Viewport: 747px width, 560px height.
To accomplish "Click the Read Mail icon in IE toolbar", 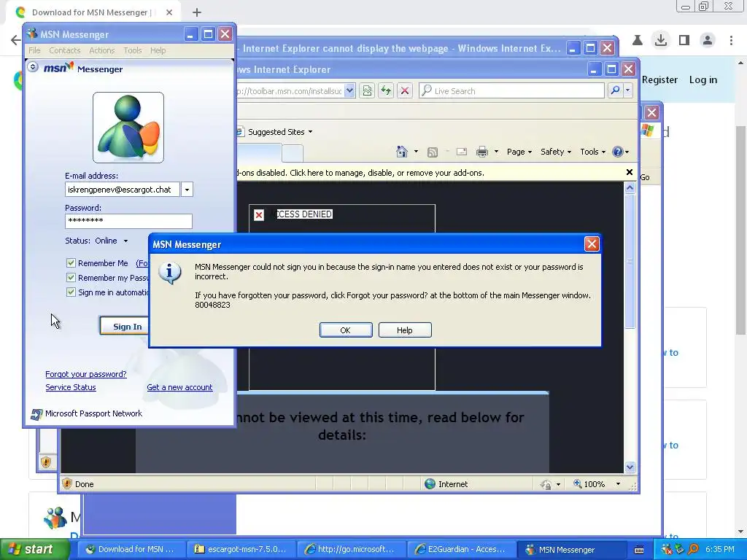I will (x=462, y=152).
